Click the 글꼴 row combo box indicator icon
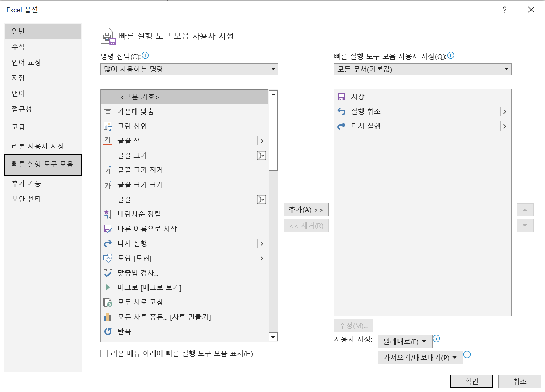545x392 pixels. point(261,199)
